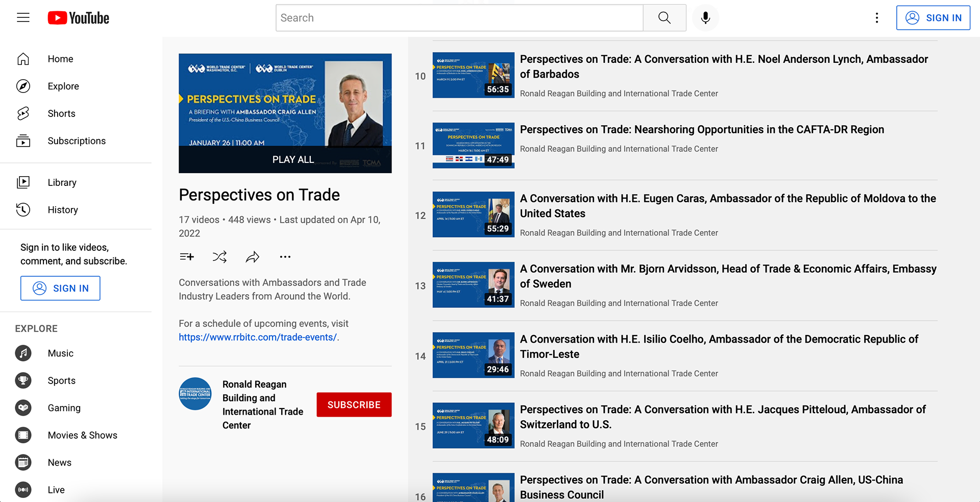Click the magnifier search button
The height and width of the screenshot is (502, 980).
[x=664, y=18]
